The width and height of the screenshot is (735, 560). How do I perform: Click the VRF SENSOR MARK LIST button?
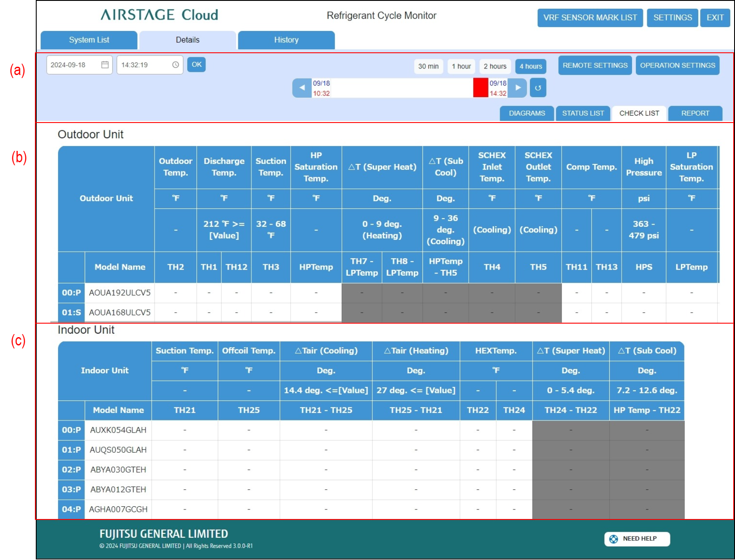pos(590,18)
